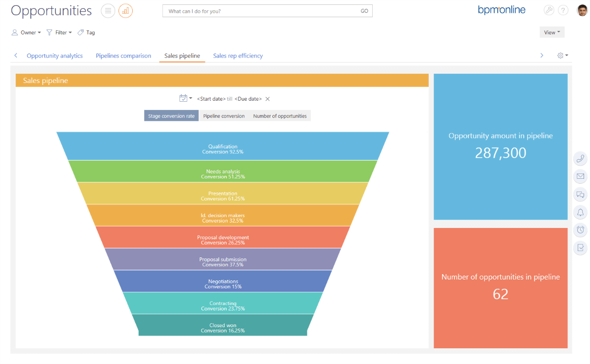Open the feed chat icon on the right
This screenshot has width=590, height=364.
[x=580, y=195]
